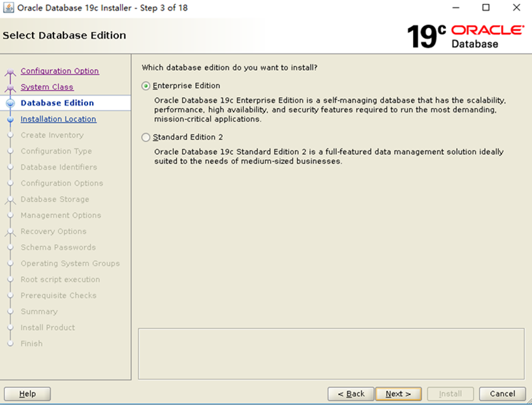Go to Configuration Option step link
This screenshot has width=532, height=405.
[x=59, y=71]
